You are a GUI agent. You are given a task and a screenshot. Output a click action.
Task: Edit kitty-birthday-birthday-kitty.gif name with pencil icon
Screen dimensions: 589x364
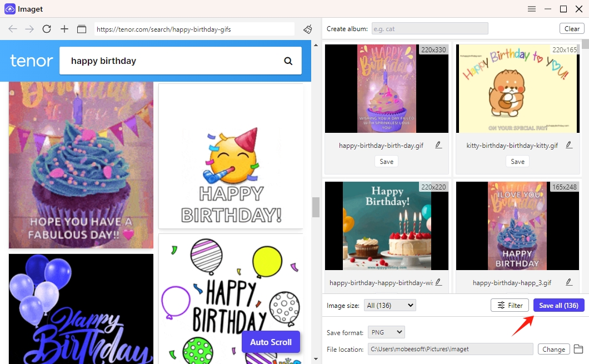[568, 145]
